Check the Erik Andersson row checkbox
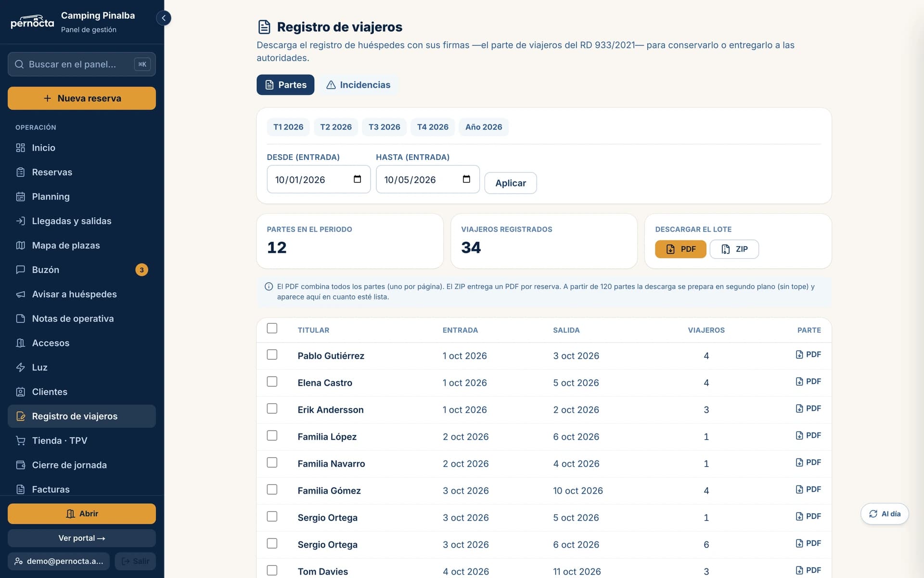 coord(272,408)
